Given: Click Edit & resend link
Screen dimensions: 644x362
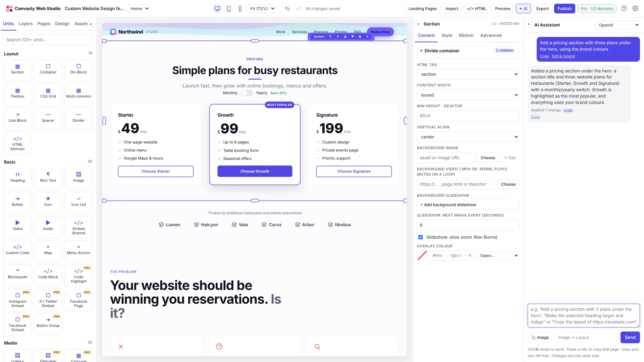Looking at the screenshot, I should tap(563, 56).
